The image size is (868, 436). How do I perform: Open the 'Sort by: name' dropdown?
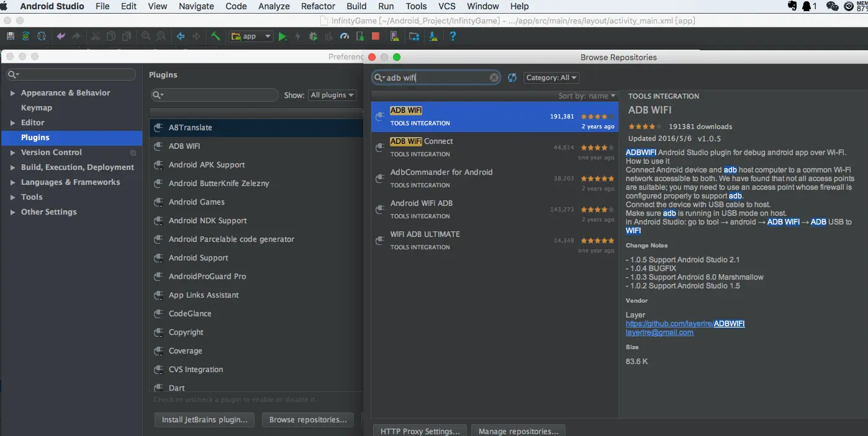(x=587, y=96)
